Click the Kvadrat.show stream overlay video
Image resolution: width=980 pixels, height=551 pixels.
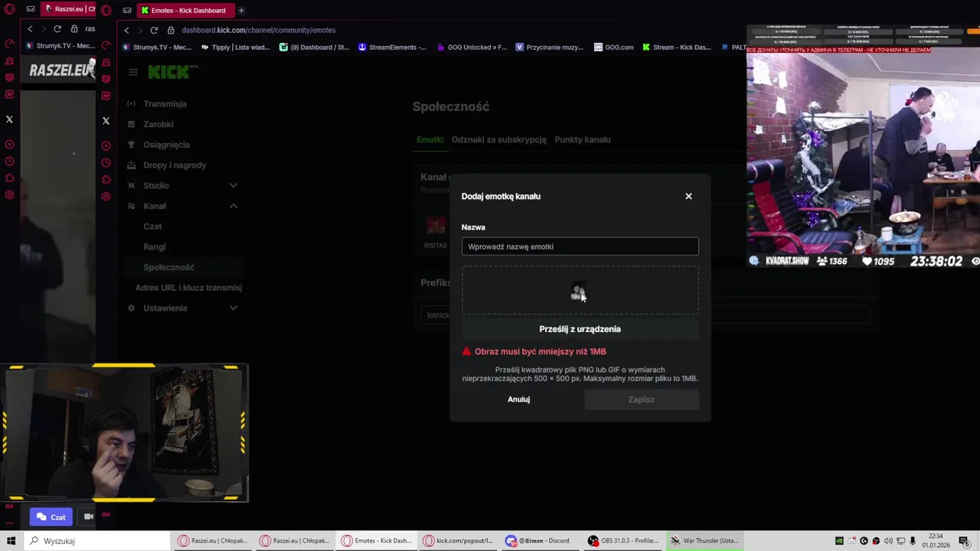863,146
